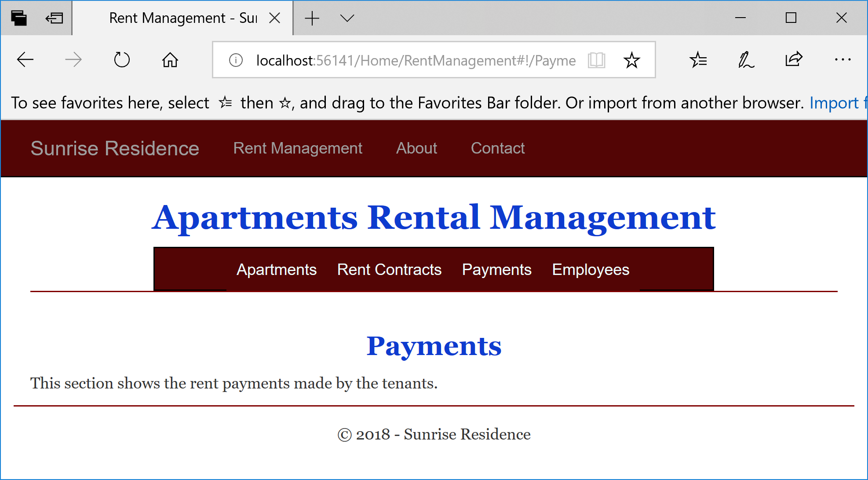Switch to the Apartments section
This screenshot has width=868, height=480.
[277, 270]
